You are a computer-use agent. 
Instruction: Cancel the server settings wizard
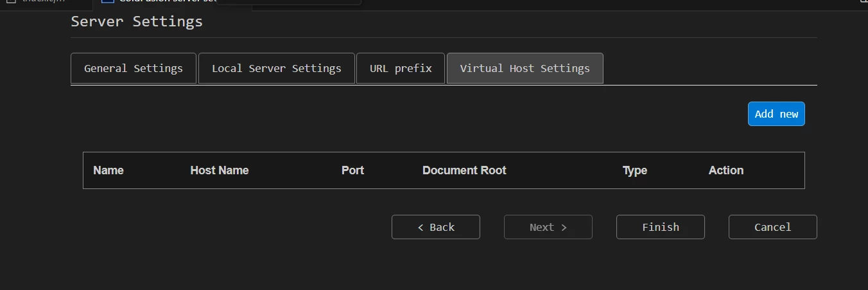click(x=773, y=227)
